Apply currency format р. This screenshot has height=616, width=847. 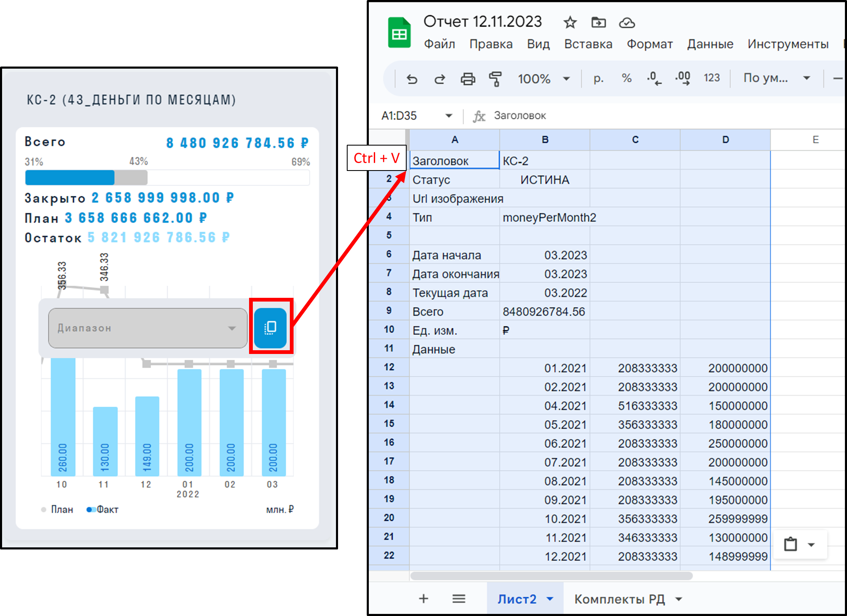tap(598, 78)
